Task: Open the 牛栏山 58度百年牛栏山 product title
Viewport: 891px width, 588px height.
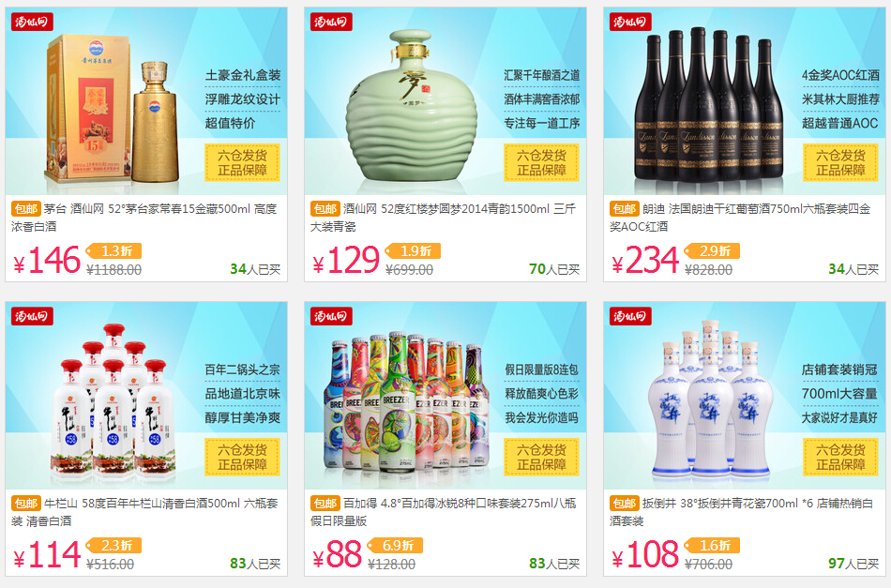Action: [x=144, y=512]
